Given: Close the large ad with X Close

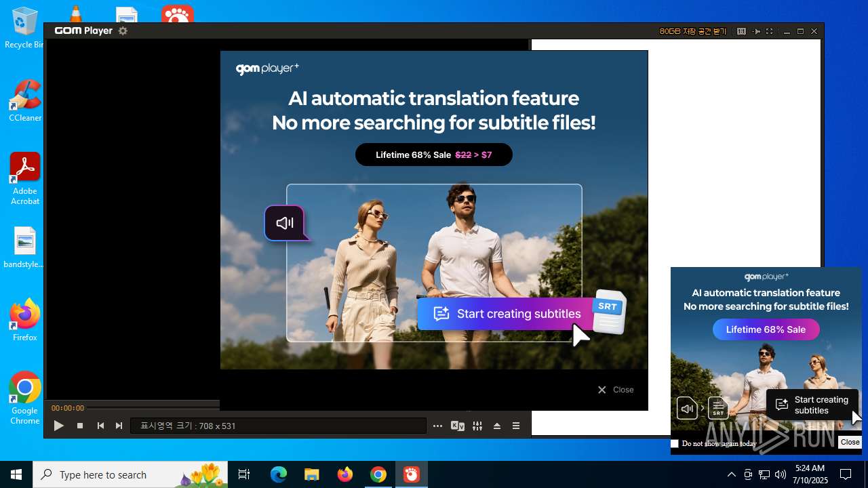Looking at the screenshot, I should point(616,390).
